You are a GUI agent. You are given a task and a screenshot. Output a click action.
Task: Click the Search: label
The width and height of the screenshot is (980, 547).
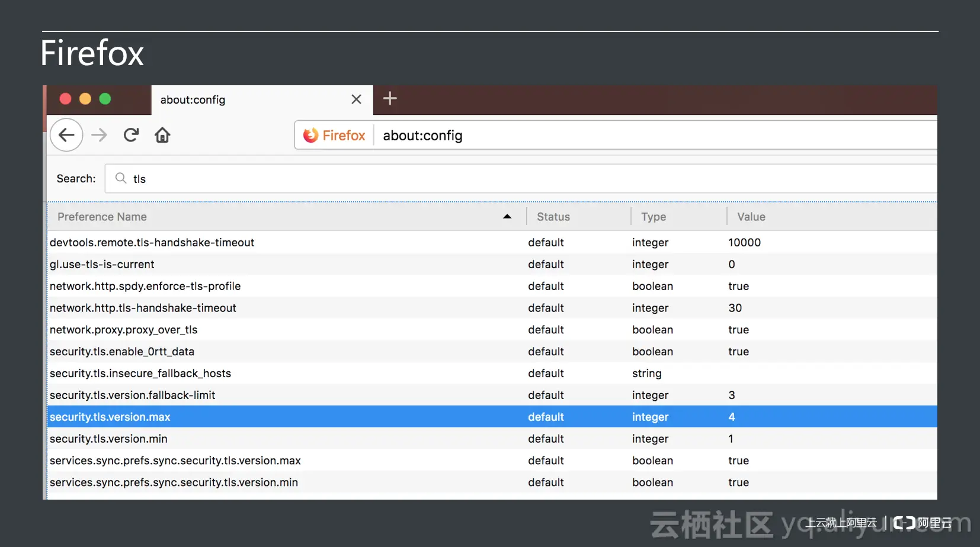click(76, 179)
